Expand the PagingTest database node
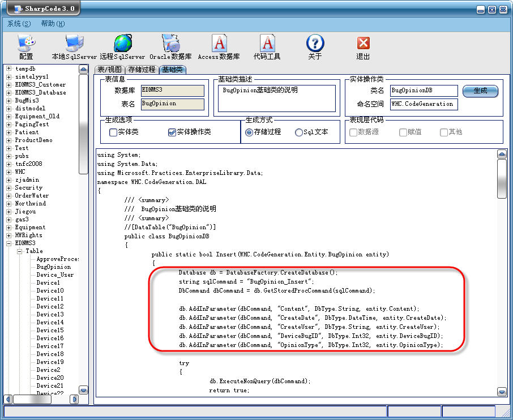Screen dimensions: 513x420 (x=9, y=125)
